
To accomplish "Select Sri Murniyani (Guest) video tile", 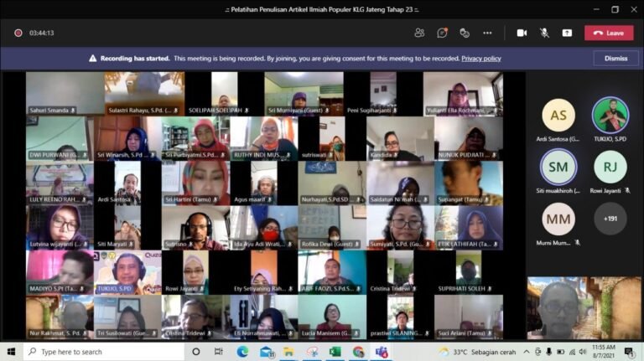I will [x=304, y=94].
